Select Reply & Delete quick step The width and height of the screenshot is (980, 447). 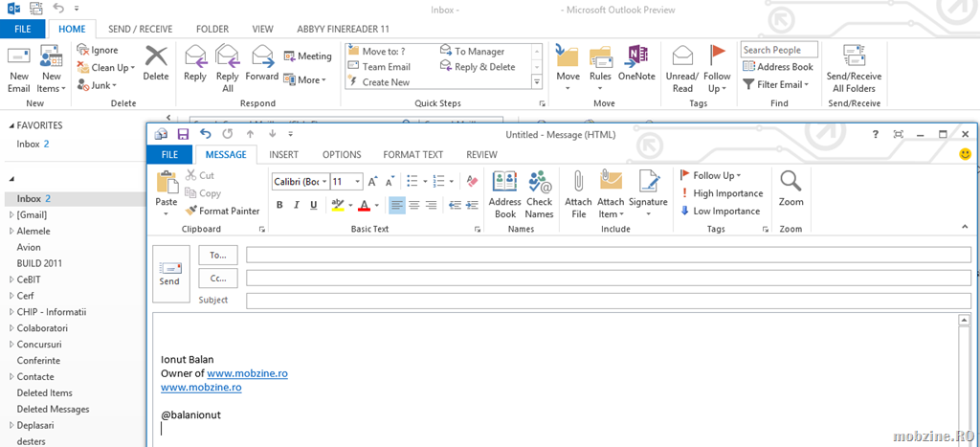[478, 67]
